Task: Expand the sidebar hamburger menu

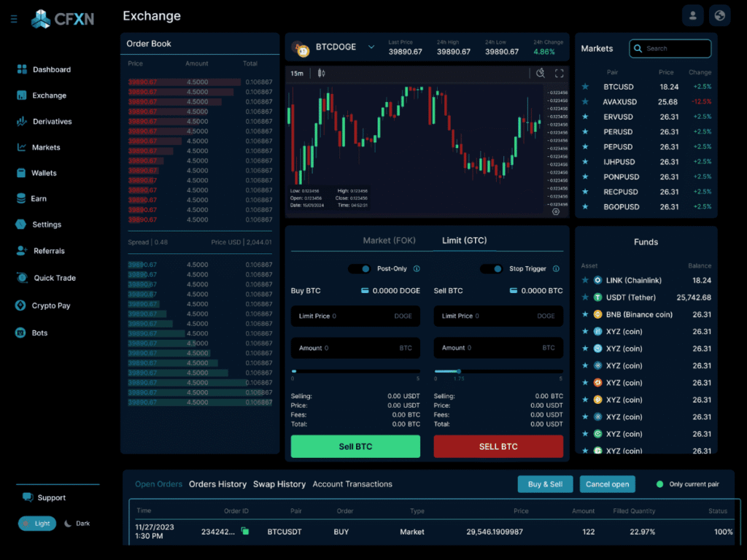Action: 13,19
